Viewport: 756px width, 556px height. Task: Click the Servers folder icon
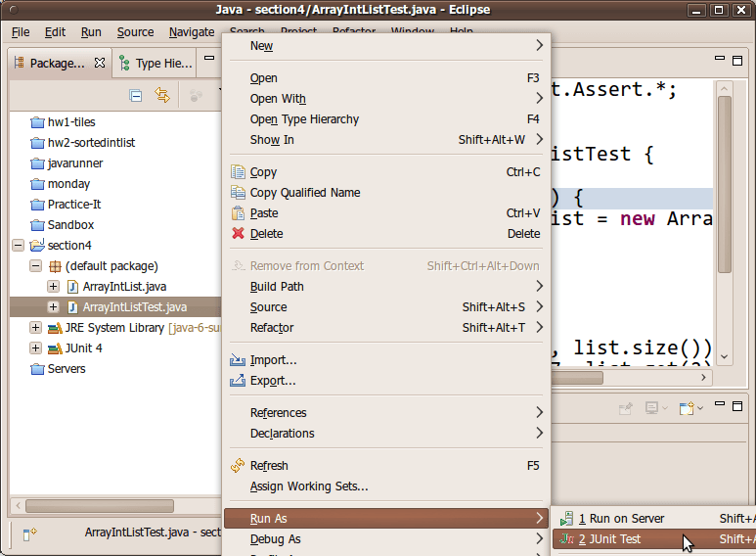pos(37,369)
